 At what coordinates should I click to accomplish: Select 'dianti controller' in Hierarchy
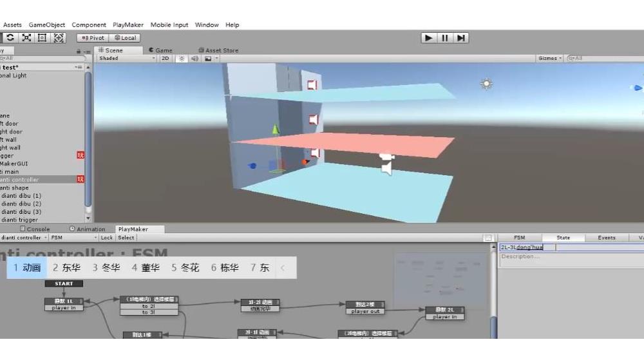43,180
